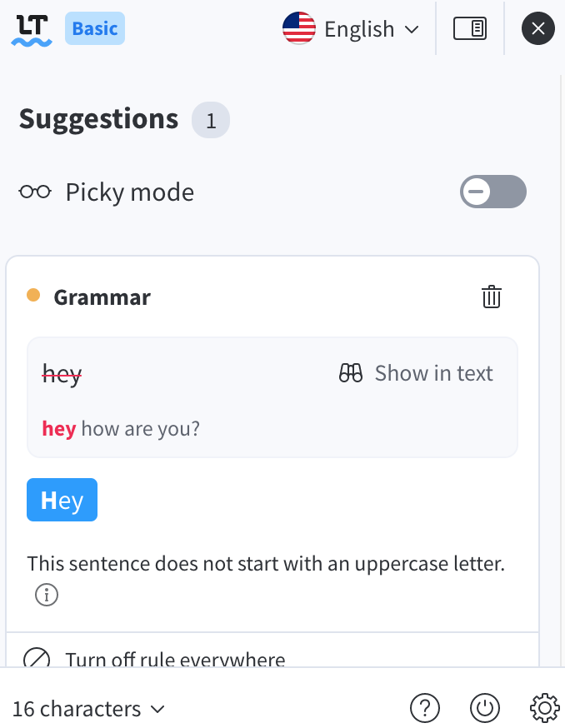The image size is (565, 728).
Task: Click the LanguageTool logo
Action: coord(31,28)
